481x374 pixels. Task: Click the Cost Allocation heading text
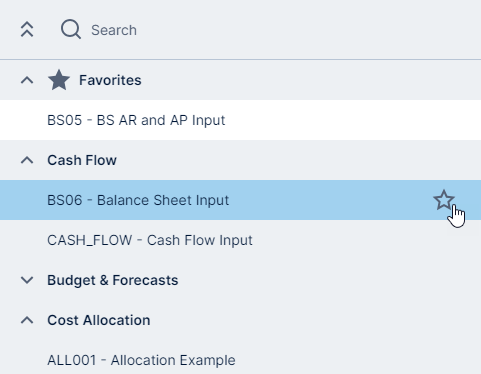(x=99, y=320)
